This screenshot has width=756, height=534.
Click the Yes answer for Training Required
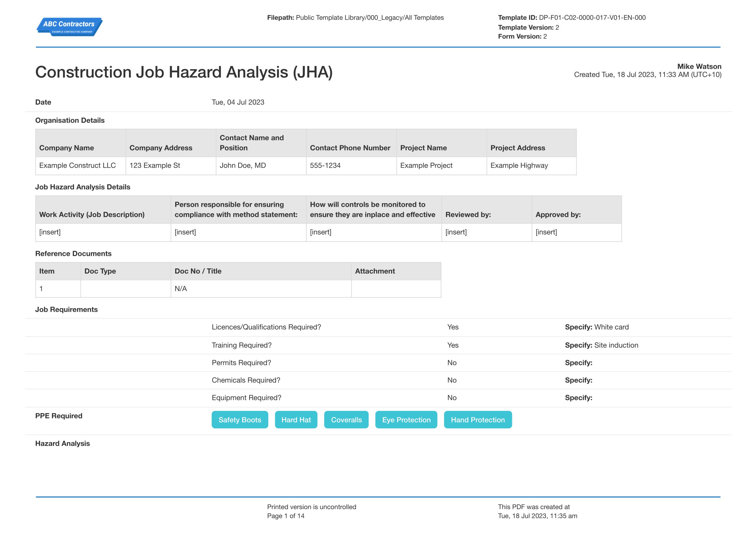tap(453, 345)
